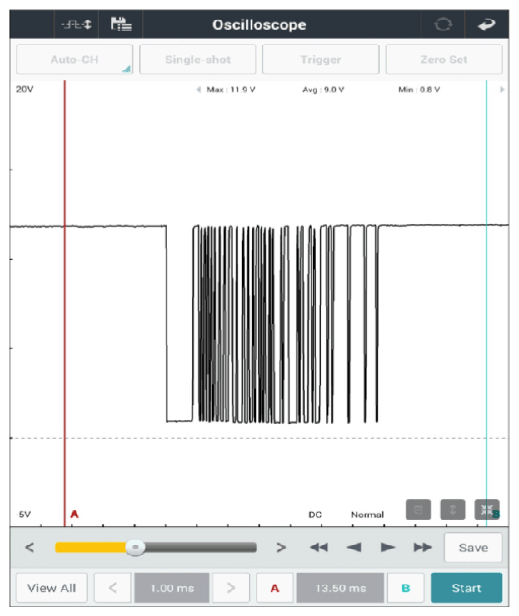The image size is (519, 616).
Task: Tap the vertical scale arrows icon
Action: pos(453,510)
